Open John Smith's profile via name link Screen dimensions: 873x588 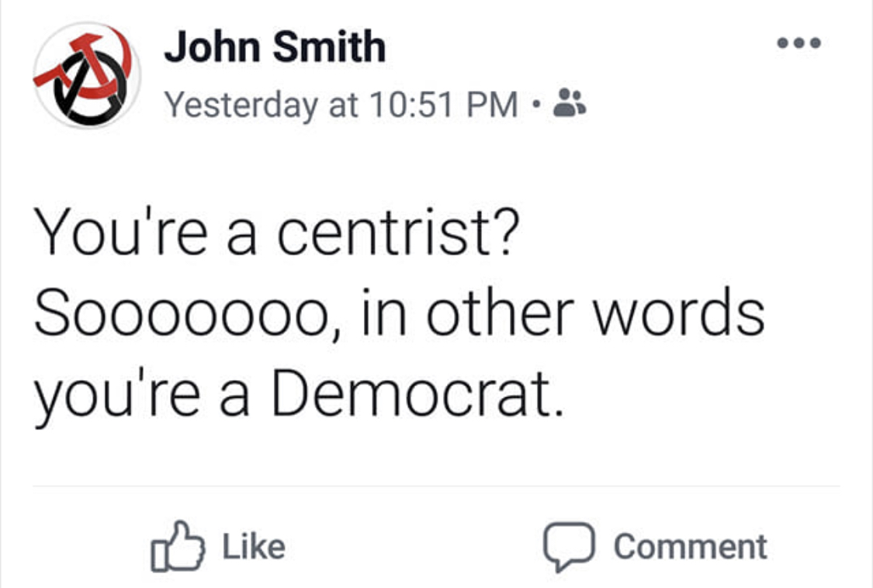click(275, 47)
